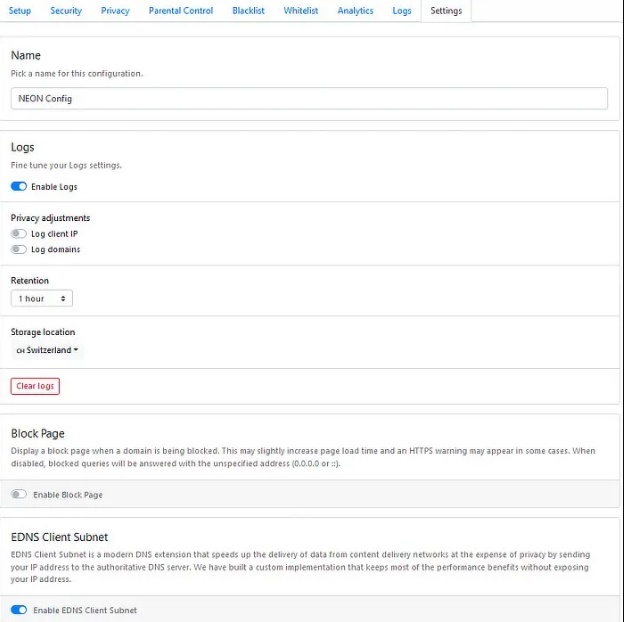Disable the Enable Logs toggle
624x622 pixels.
[x=19, y=187]
